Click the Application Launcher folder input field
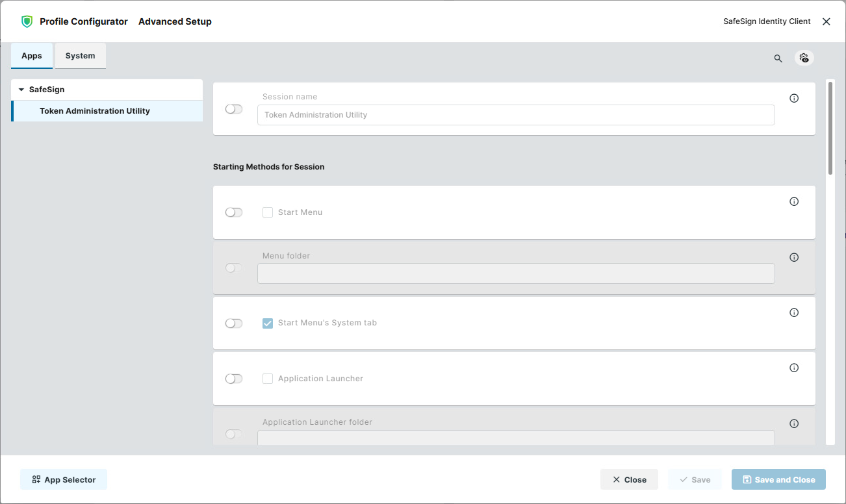The width and height of the screenshot is (846, 504). 516,438
